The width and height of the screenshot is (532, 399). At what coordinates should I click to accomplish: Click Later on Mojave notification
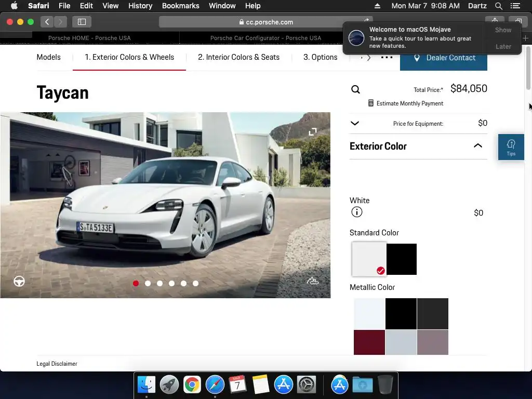(x=503, y=46)
